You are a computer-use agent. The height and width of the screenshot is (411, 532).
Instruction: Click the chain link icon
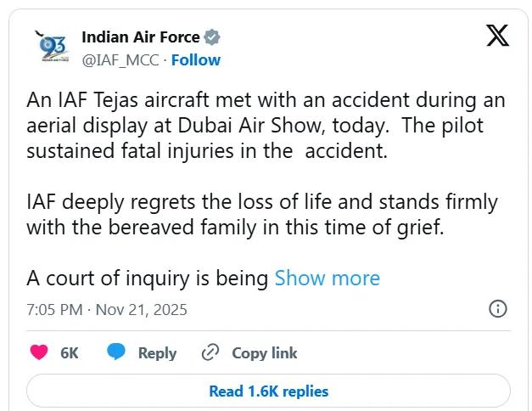coord(210,352)
